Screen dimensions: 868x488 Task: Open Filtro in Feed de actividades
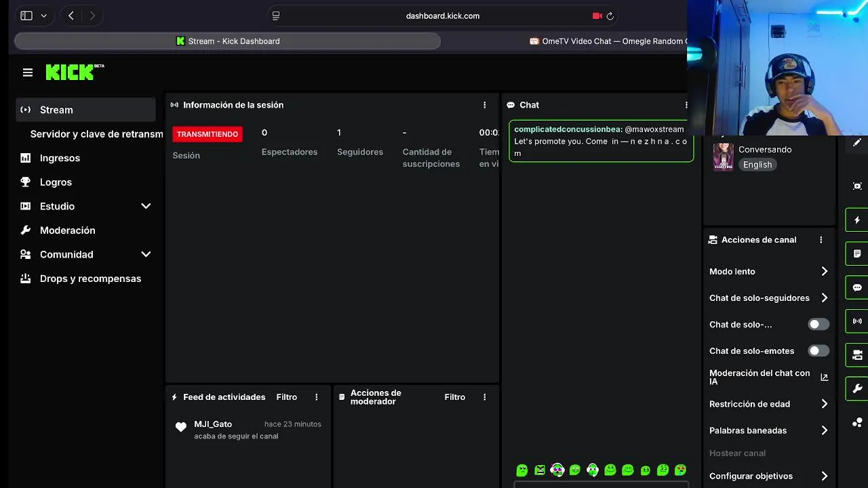(x=287, y=397)
